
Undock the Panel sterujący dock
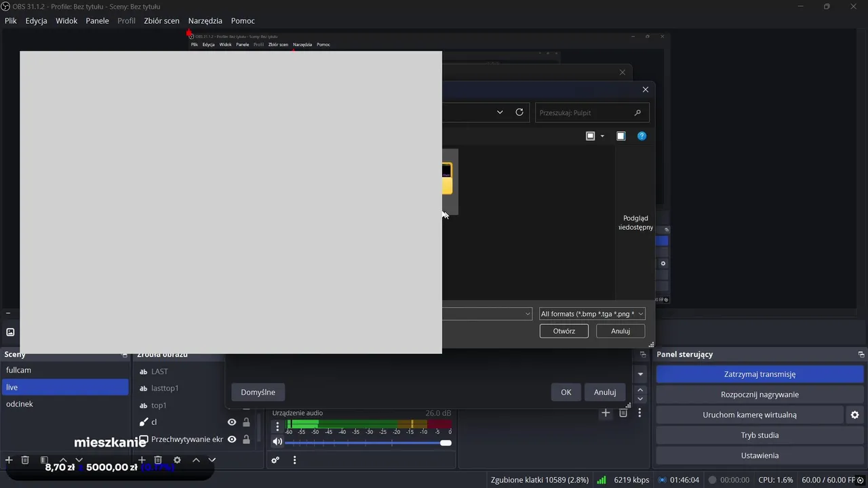pyautogui.click(x=861, y=354)
